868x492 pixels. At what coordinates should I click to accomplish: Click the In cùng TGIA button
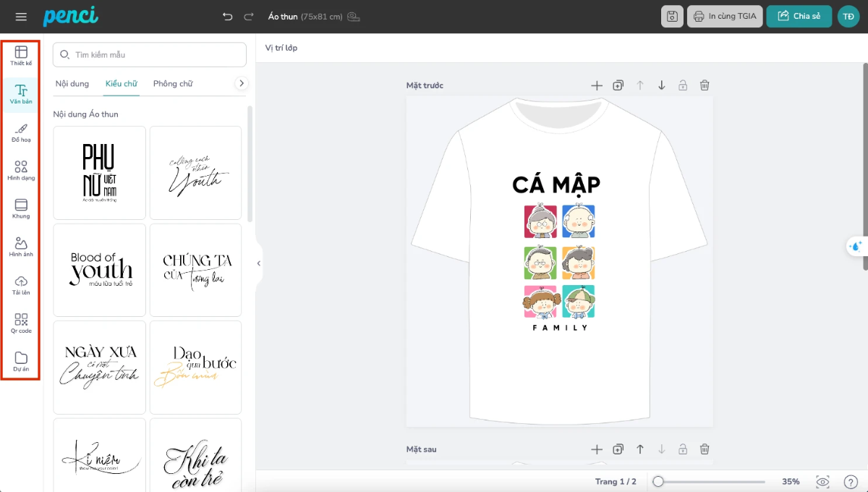click(x=725, y=16)
